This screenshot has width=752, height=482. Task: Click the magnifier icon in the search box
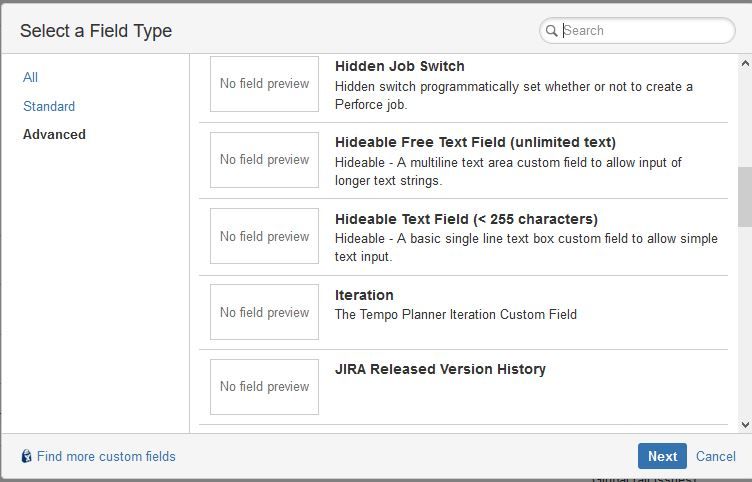(551, 31)
